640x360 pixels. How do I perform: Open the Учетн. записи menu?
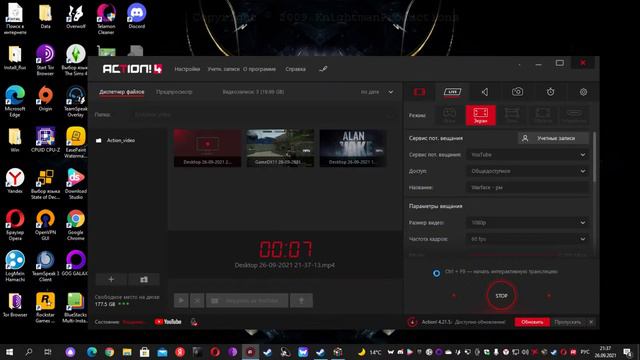coord(224,69)
